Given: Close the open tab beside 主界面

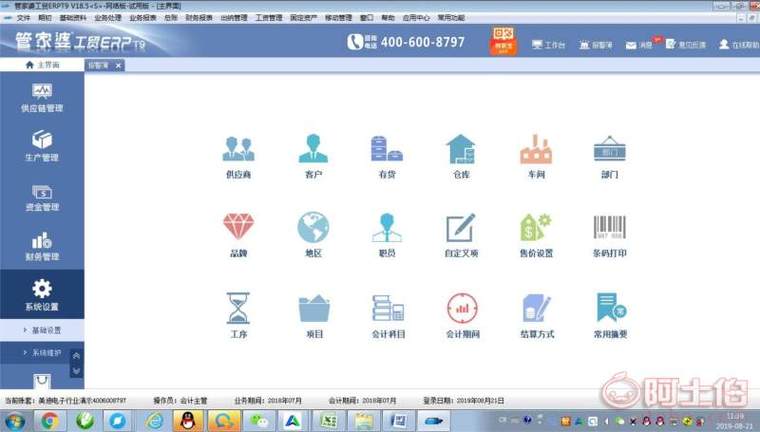Looking at the screenshot, I should [x=118, y=65].
